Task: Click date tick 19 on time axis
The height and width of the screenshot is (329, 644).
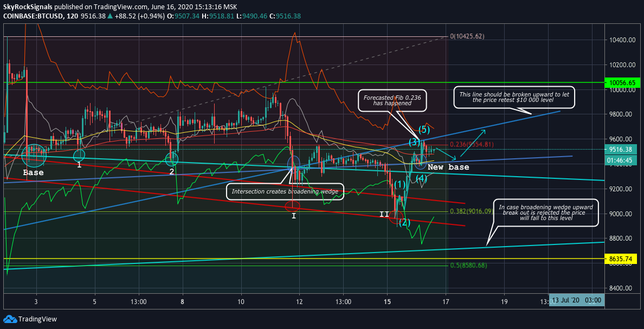Action: tap(504, 301)
